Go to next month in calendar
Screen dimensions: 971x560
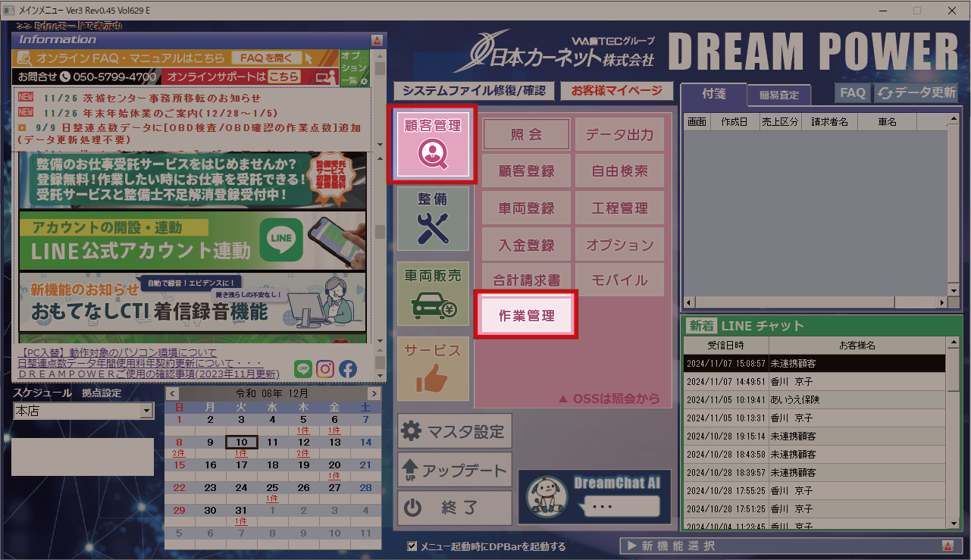tap(373, 393)
